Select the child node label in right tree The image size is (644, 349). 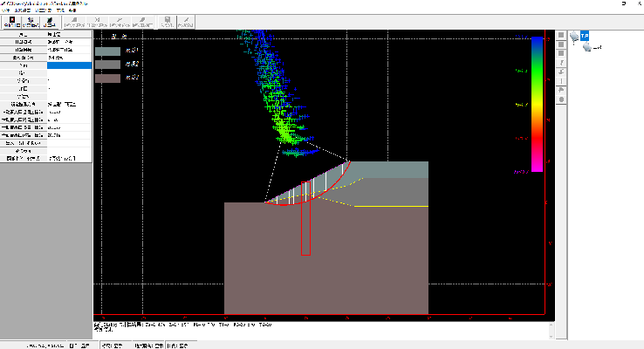597,48
